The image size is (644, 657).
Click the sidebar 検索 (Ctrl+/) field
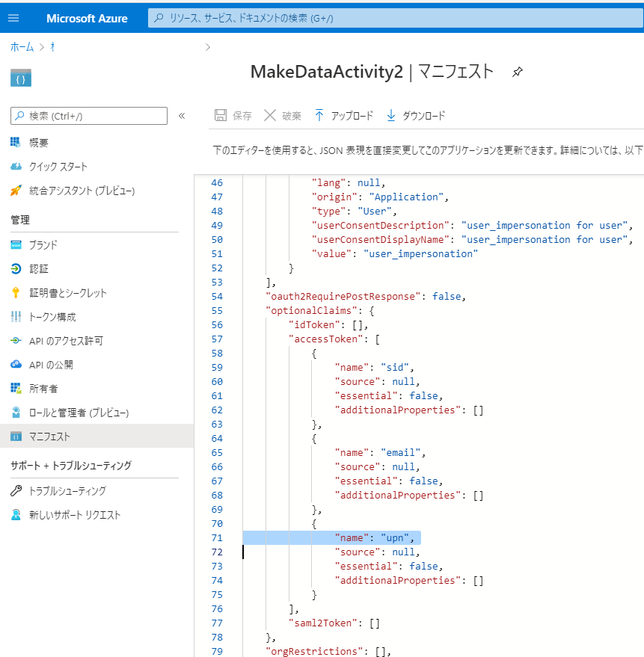tap(88, 116)
